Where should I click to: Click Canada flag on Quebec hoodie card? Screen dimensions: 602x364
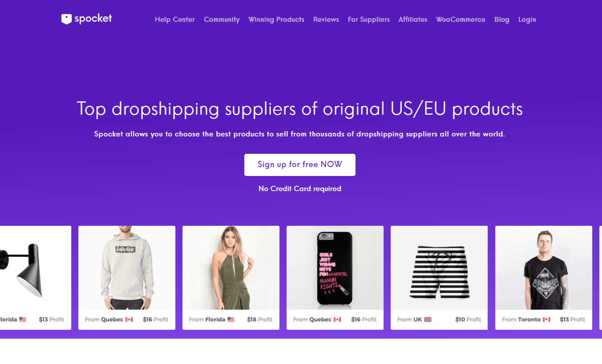coord(129,320)
